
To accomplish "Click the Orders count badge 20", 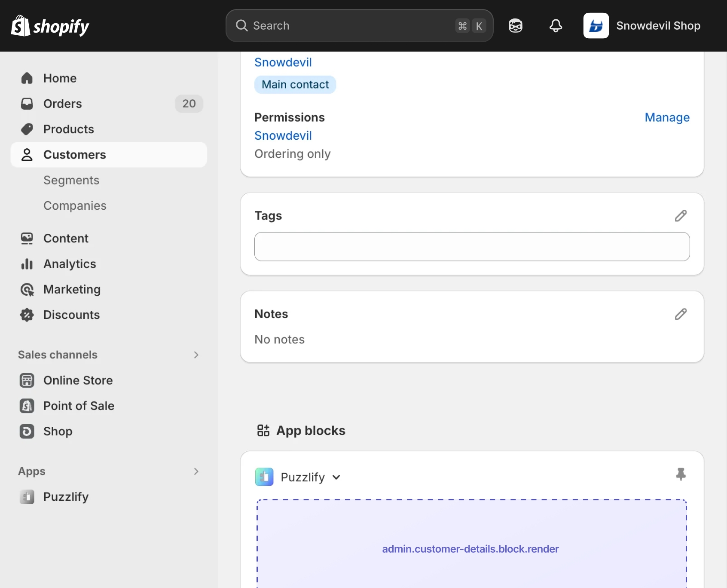I will pyautogui.click(x=189, y=104).
